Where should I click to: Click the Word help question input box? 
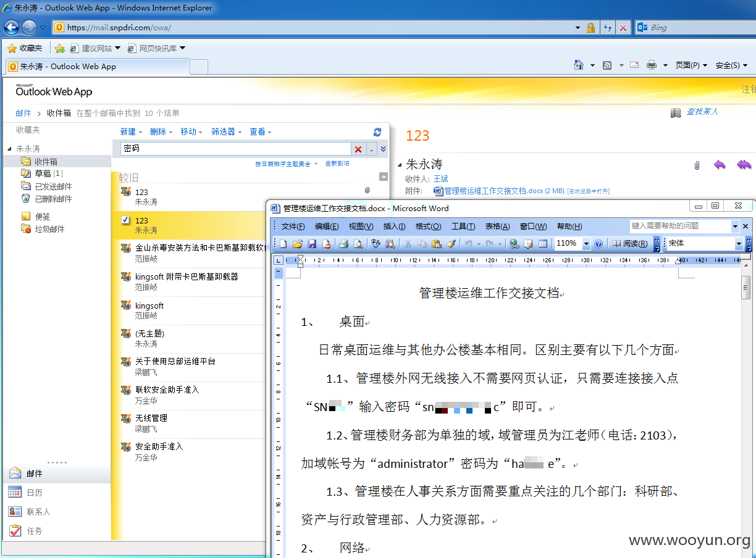(x=681, y=226)
